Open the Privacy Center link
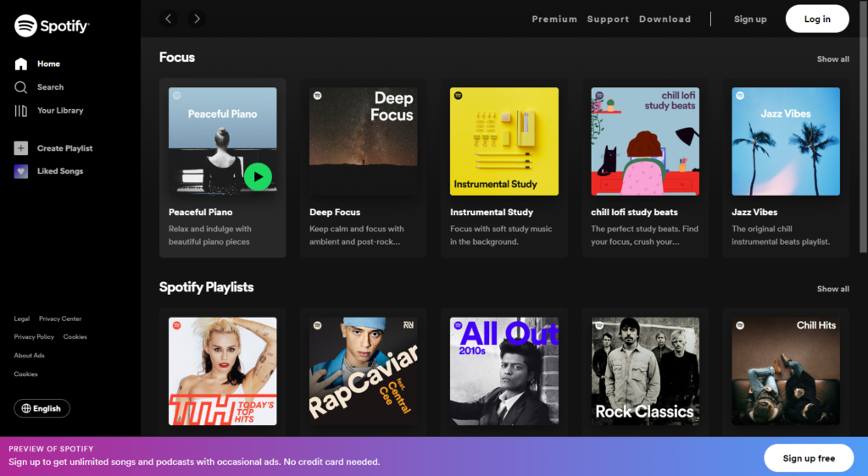 (60, 319)
